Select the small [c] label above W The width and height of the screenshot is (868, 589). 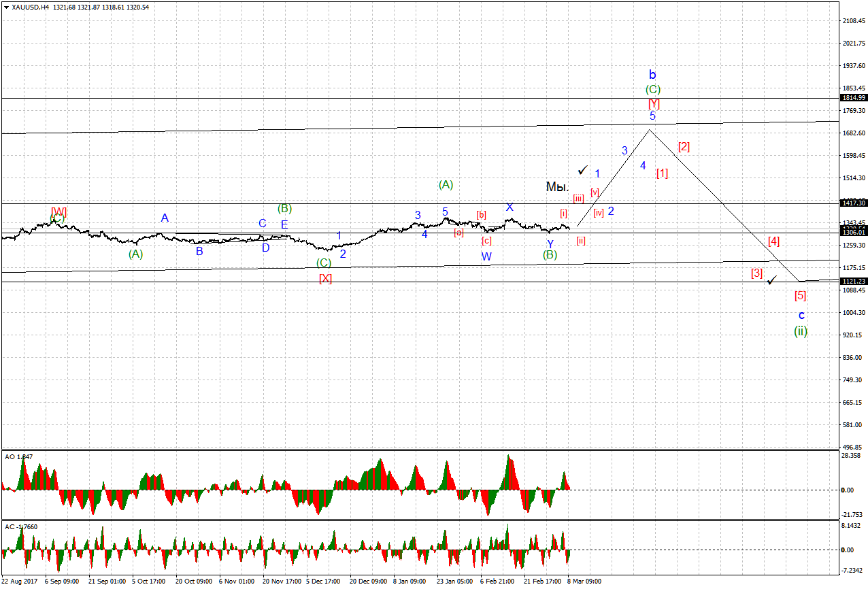(487, 241)
